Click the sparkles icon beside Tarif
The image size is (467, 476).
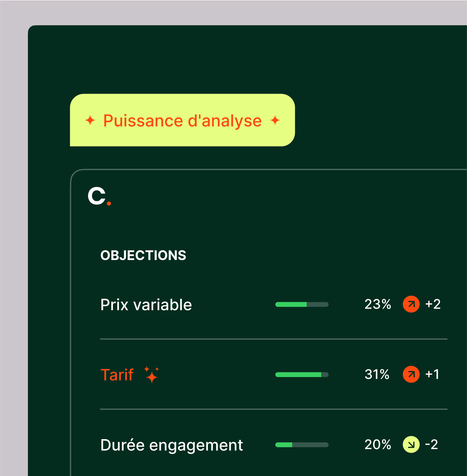[152, 375]
